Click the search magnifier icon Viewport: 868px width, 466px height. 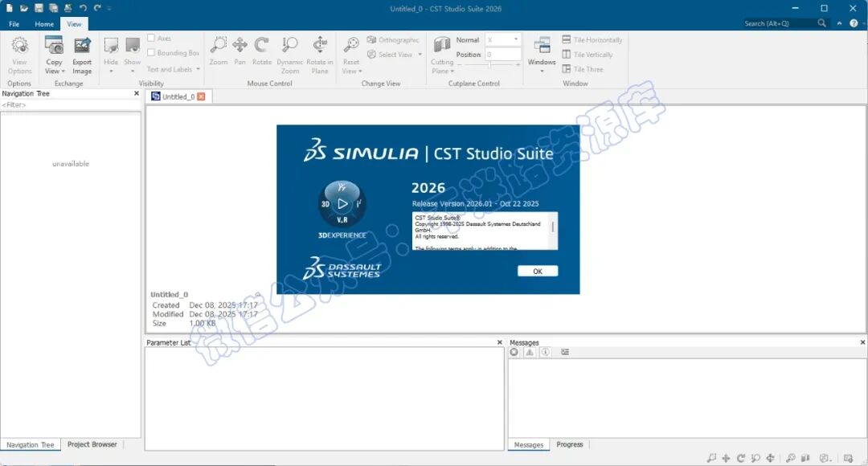(x=821, y=23)
